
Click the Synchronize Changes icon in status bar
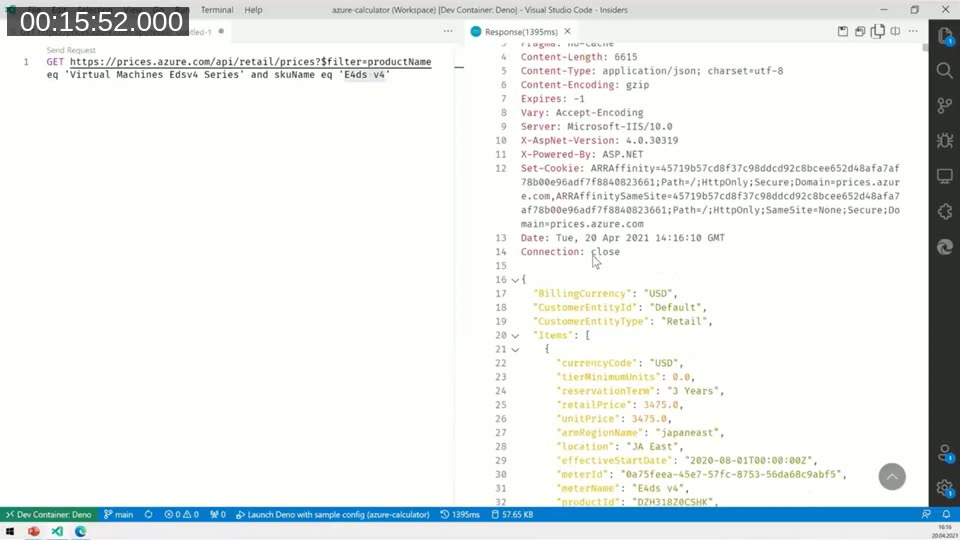[148, 514]
